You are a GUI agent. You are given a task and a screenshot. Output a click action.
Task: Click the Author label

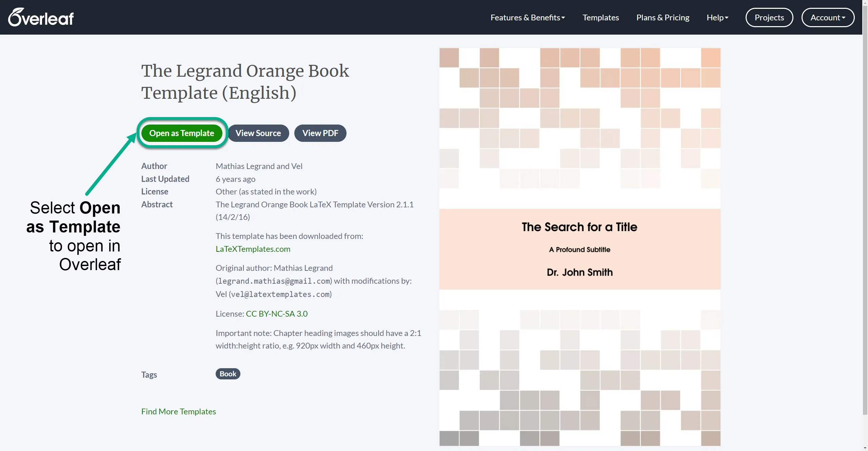154,166
